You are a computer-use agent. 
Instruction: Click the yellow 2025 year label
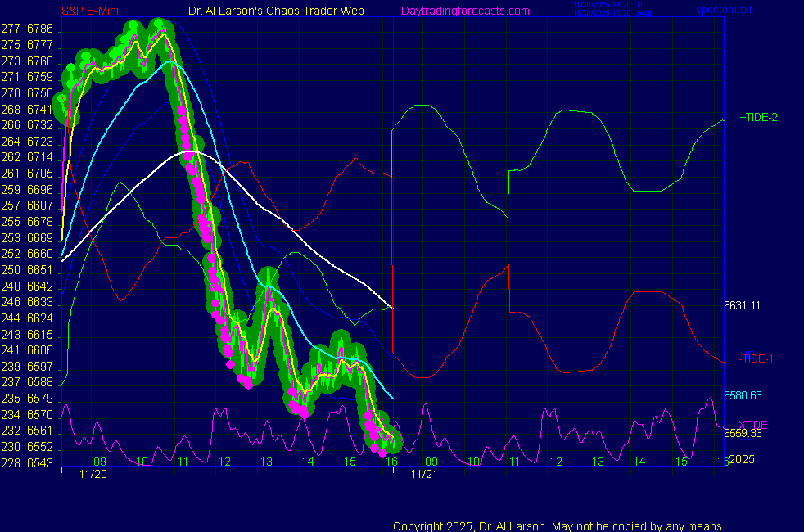[741, 459]
